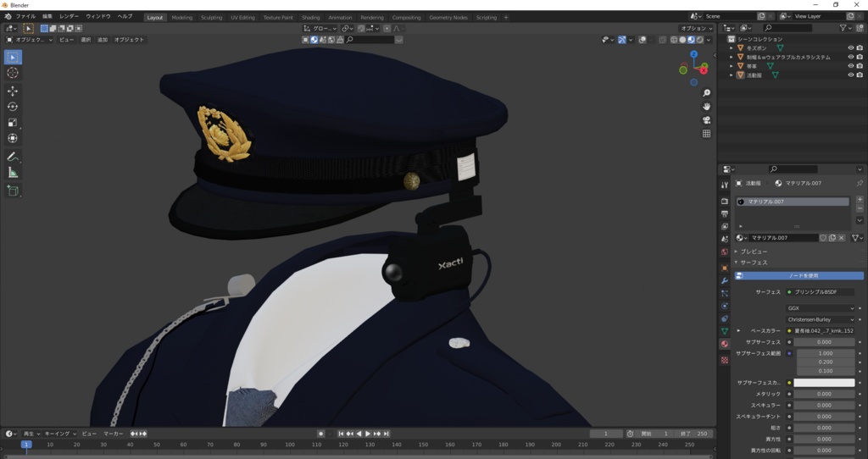
Task: Switch to Material Preview shading mode
Action: [x=691, y=40]
